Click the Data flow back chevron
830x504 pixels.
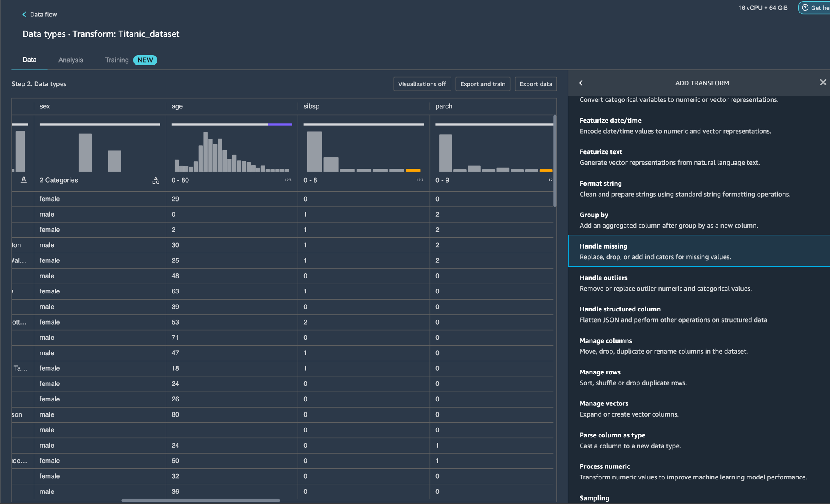24,14
